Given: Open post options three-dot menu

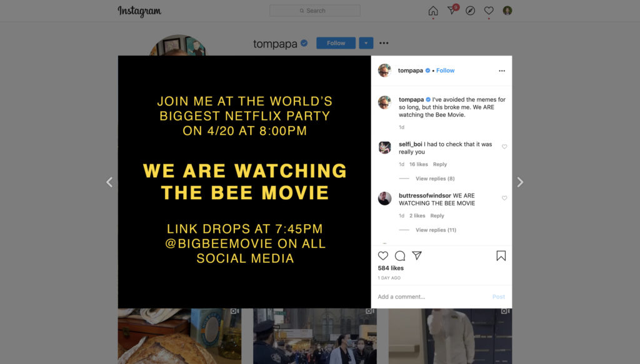Looking at the screenshot, I should [x=502, y=71].
